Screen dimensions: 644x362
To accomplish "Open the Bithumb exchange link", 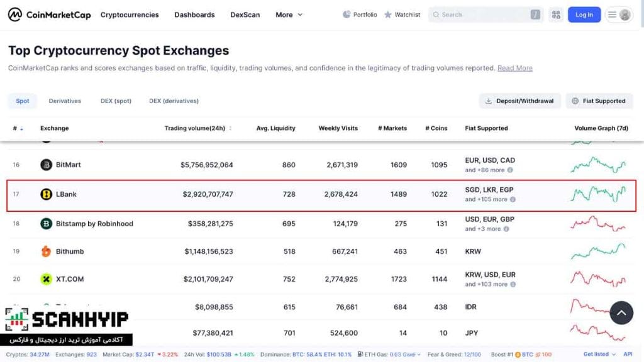I will tap(70, 251).
